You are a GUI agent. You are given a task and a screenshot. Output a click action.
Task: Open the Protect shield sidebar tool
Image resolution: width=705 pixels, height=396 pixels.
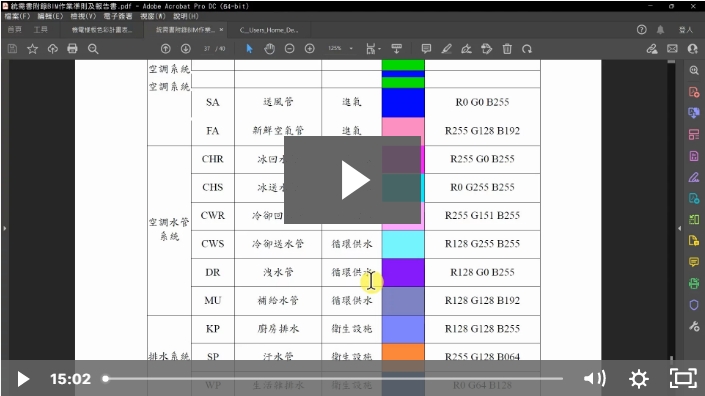click(694, 305)
